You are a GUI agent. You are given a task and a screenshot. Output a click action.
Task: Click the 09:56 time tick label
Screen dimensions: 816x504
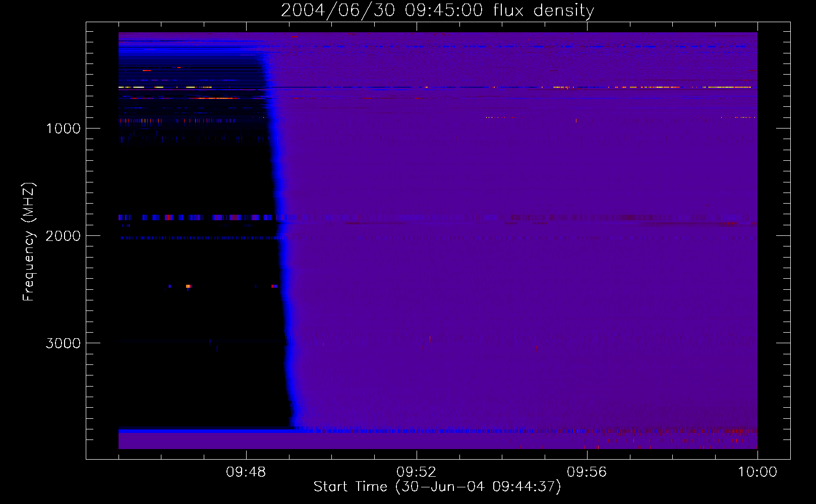[587, 472]
